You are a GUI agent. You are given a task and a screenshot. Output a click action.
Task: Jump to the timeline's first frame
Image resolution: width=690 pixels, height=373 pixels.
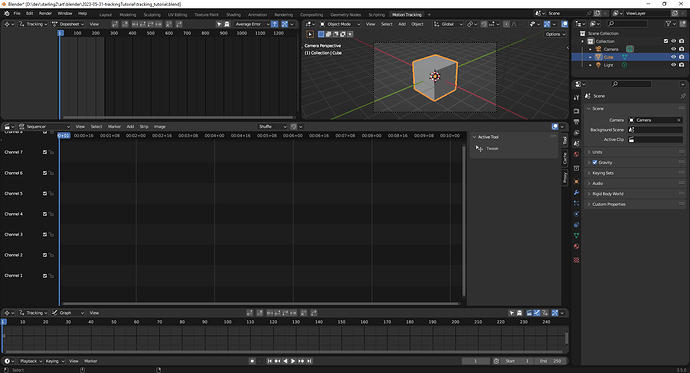269,361
